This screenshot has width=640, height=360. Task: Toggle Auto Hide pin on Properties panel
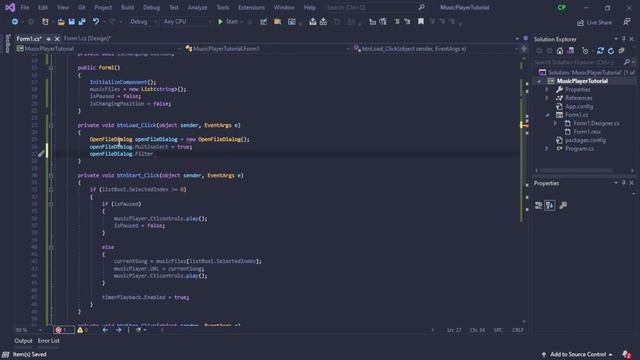623,183
